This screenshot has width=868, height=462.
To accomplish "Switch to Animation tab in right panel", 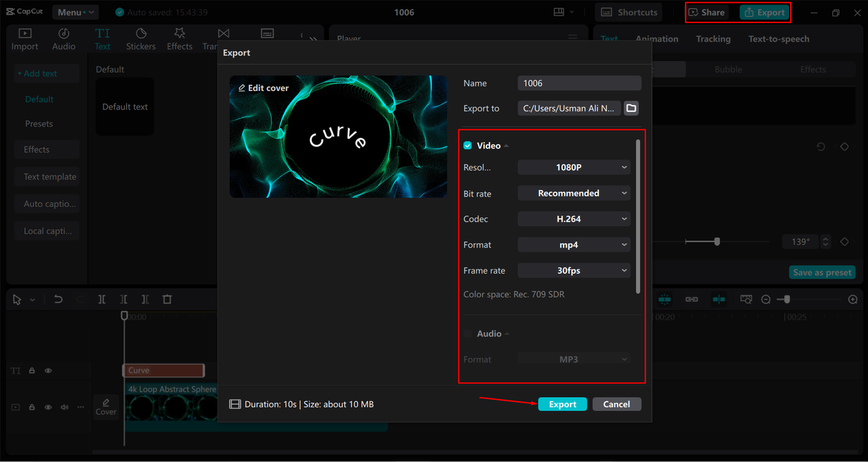I will click(656, 39).
